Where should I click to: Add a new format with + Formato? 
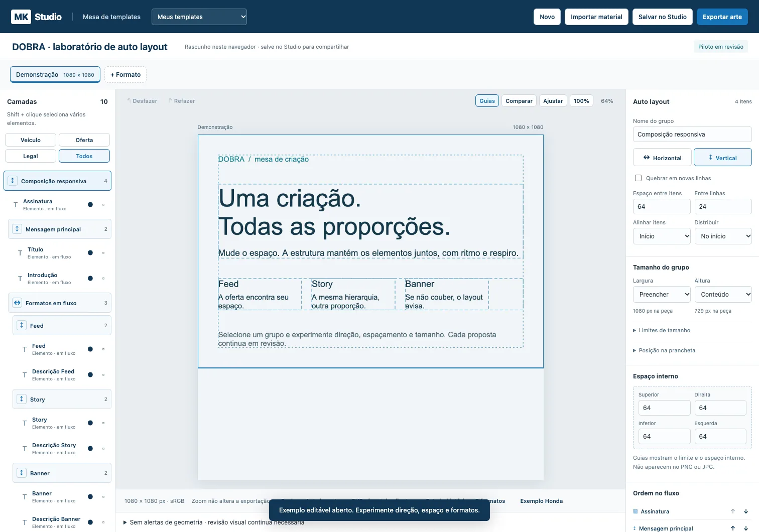point(125,75)
